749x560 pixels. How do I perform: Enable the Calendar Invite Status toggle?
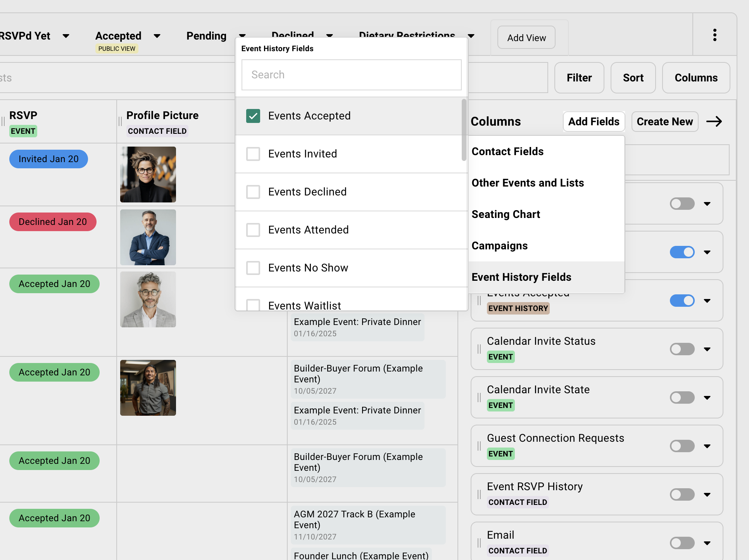click(682, 349)
